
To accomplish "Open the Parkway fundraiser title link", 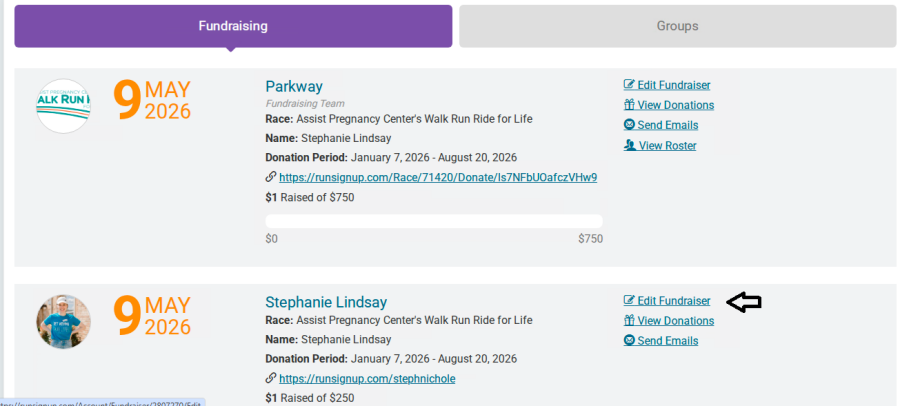I will pyautogui.click(x=294, y=86).
